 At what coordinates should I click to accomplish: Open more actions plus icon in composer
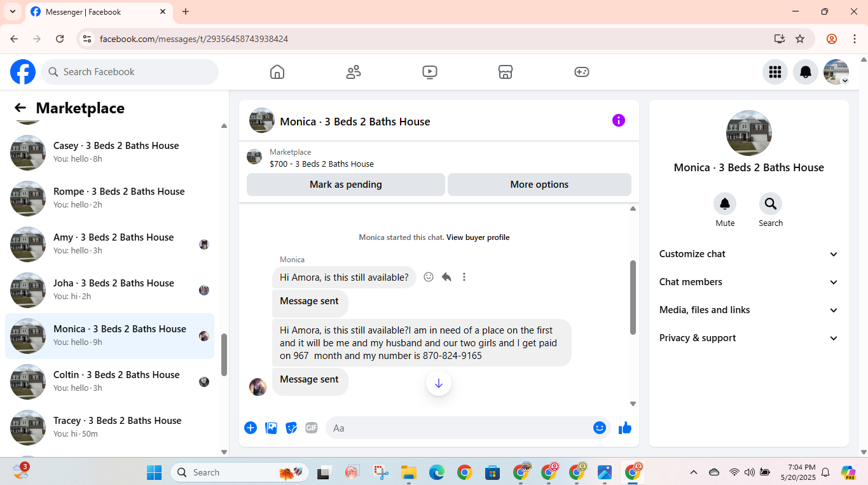(x=251, y=428)
